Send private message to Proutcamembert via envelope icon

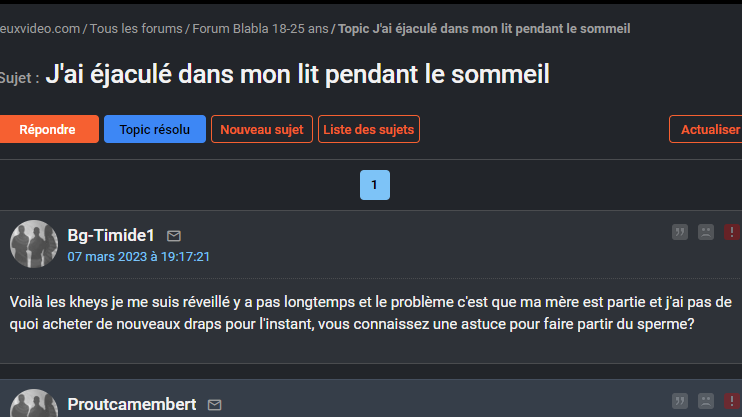click(214, 405)
